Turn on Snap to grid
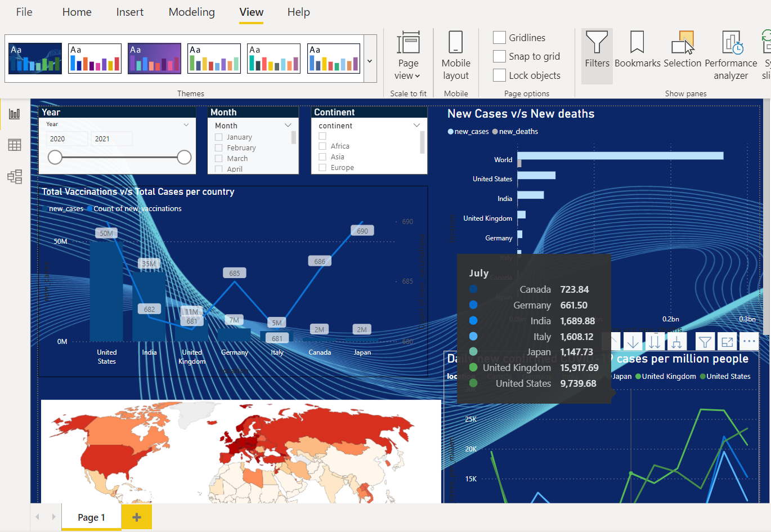Viewport: 771px width, 532px height. (x=499, y=56)
